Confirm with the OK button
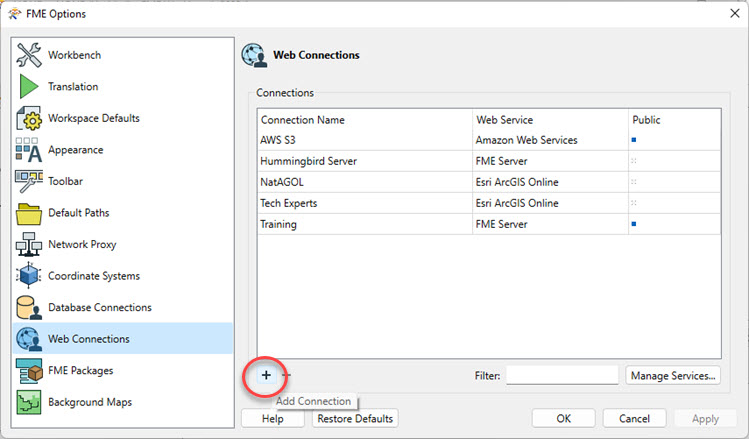749x439 pixels. [564, 418]
